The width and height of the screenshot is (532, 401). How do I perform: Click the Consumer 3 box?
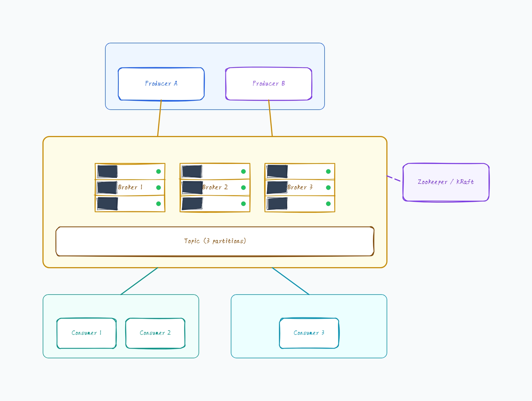click(x=309, y=333)
